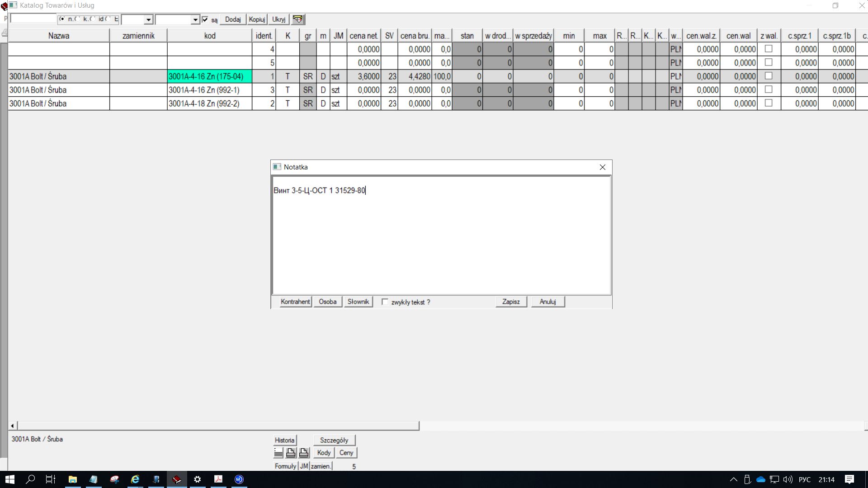The image size is (868, 488).
Task: Click the 'cena net.' column header
Action: tap(363, 36)
